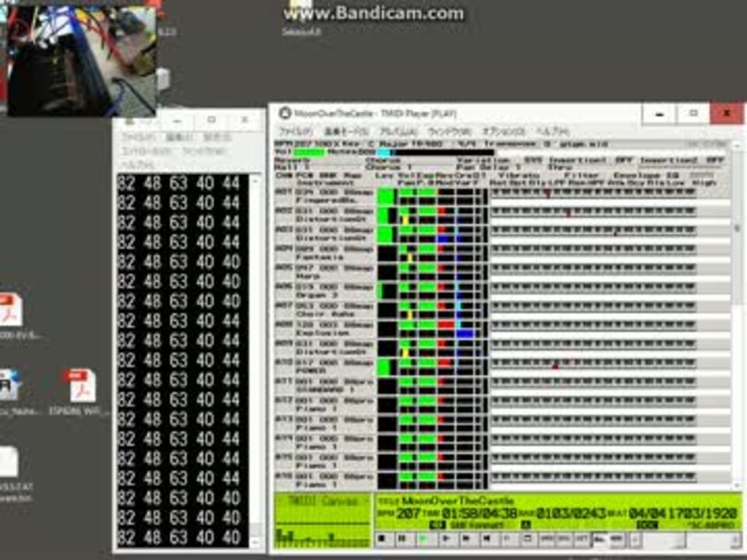Open the アルバム menu
The height and width of the screenshot is (560, 747).
tap(398, 131)
